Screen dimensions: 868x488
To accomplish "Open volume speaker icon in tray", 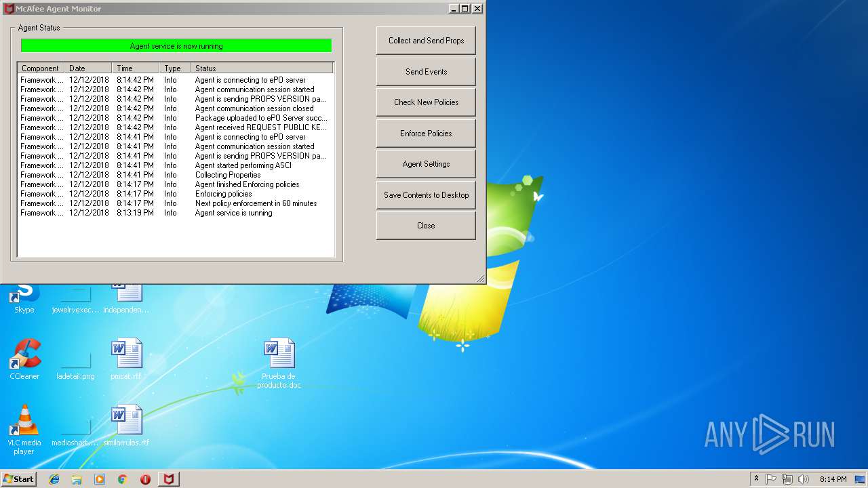I will (x=804, y=479).
